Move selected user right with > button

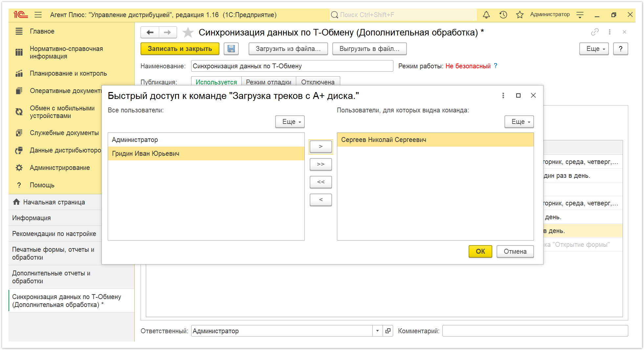tap(321, 147)
